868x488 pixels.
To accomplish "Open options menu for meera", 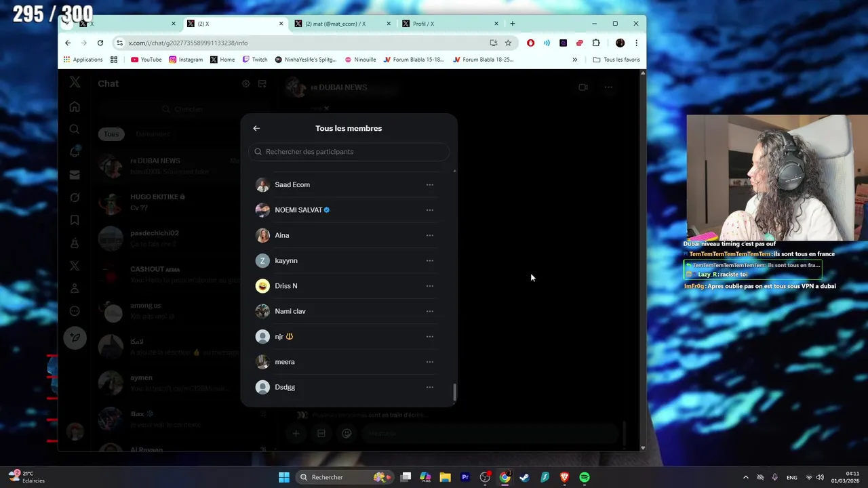I will pyautogui.click(x=429, y=362).
